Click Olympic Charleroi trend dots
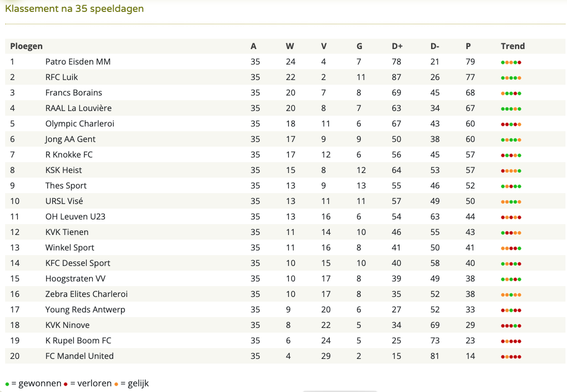 511,124
